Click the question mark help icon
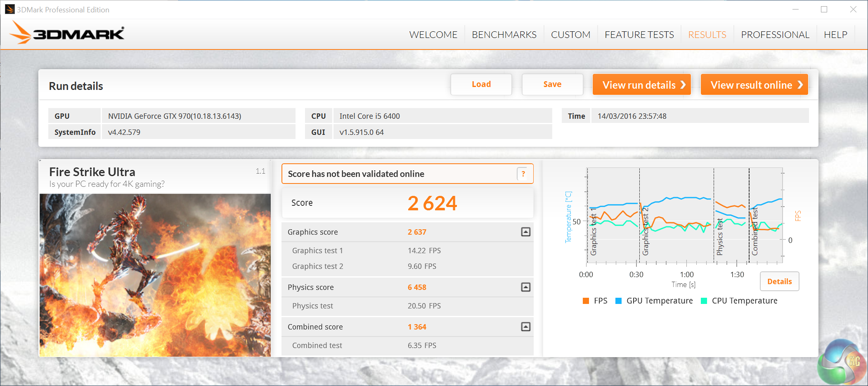This screenshot has height=386, width=868. [x=523, y=174]
